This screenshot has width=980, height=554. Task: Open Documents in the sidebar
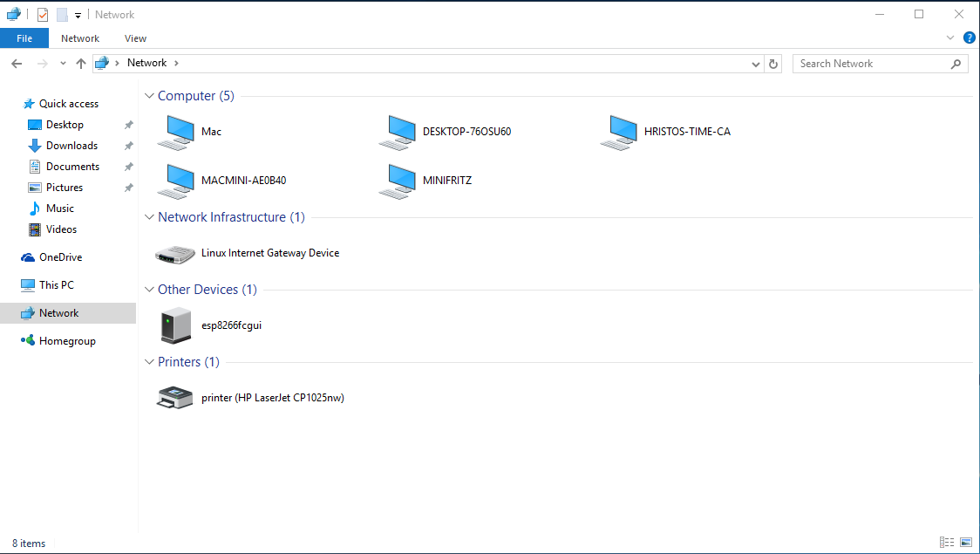pyautogui.click(x=72, y=167)
